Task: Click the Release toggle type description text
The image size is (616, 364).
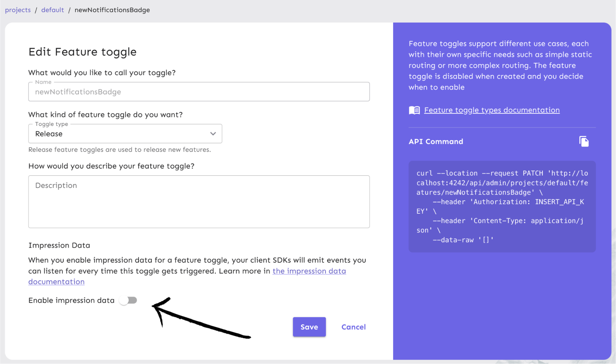Action: [119, 150]
